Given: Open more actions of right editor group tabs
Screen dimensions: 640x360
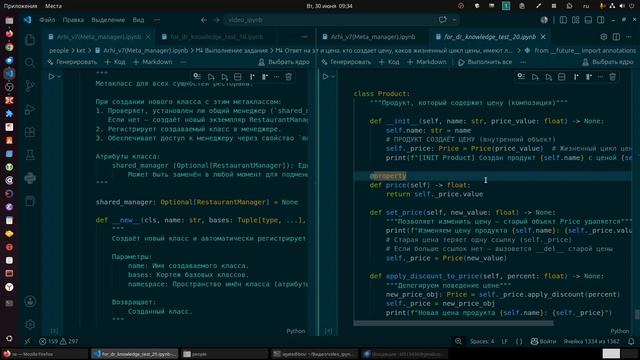Looking at the screenshot, I should (629, 37).
